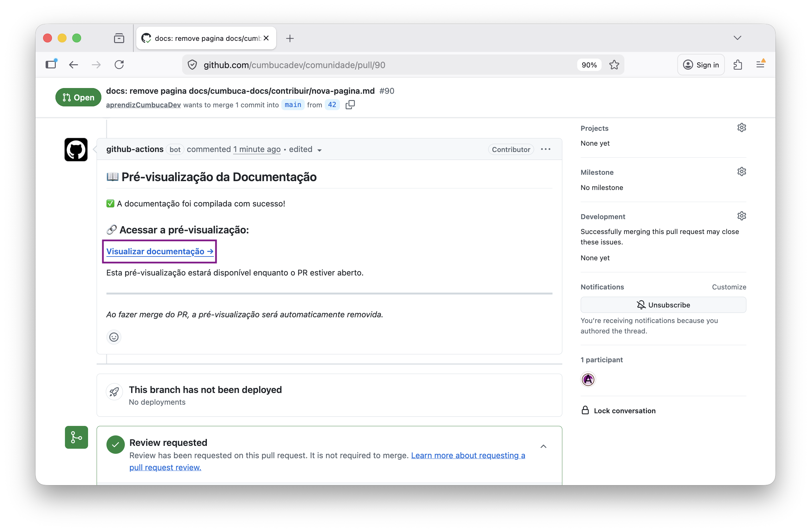Open the main branch link
This screenshot has height=532, width=811.
click(293, 104)
